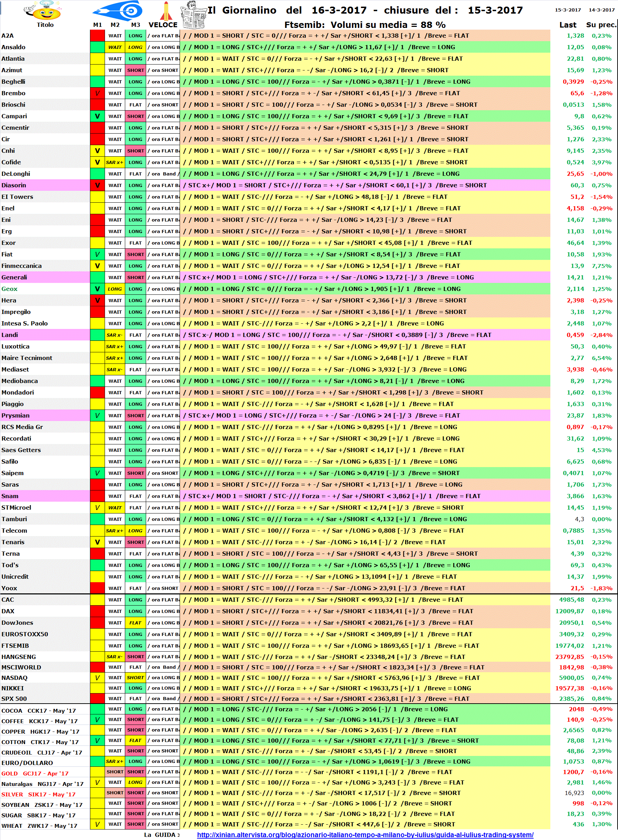Select the Generali row title
618x840 pixels.
coord(14,277)
